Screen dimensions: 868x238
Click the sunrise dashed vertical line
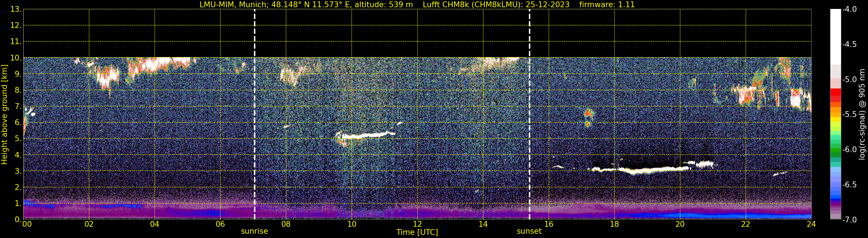254,114
